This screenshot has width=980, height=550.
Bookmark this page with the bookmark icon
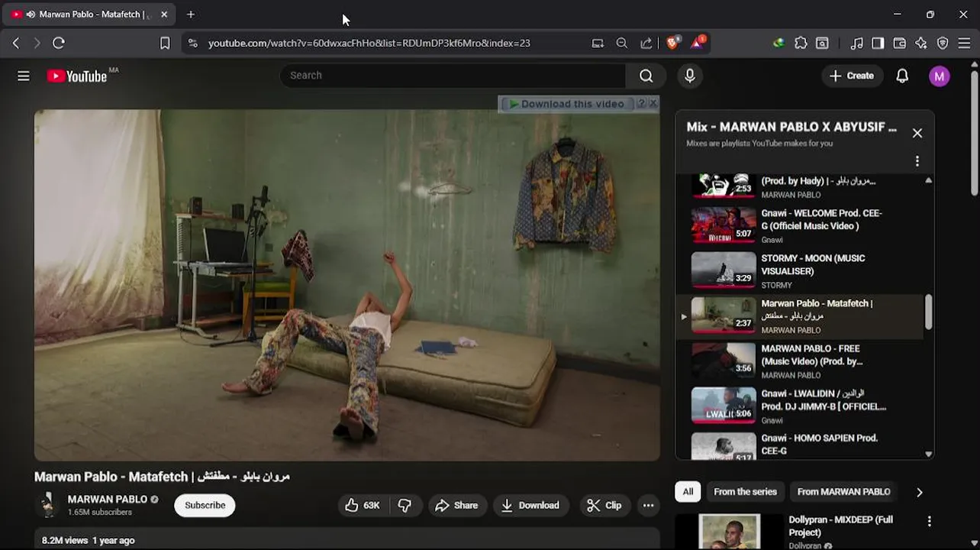tap(165, 43)
